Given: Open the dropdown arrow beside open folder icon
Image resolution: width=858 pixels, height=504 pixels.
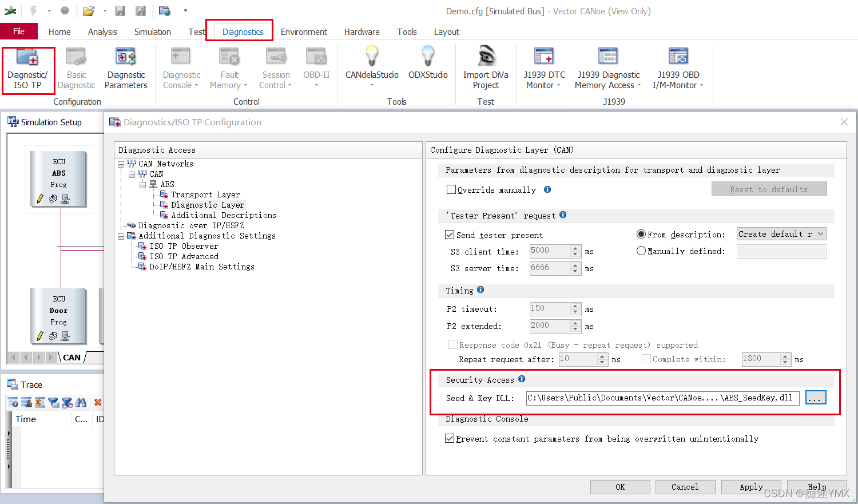Looking at the screenshot, I should pos(104,11).
